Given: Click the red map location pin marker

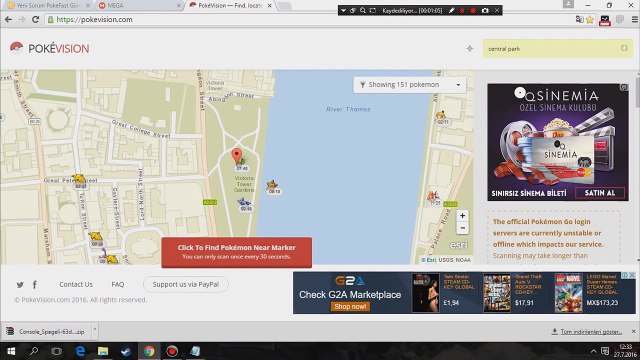Looking at the screenshot, I should point(236,157).
